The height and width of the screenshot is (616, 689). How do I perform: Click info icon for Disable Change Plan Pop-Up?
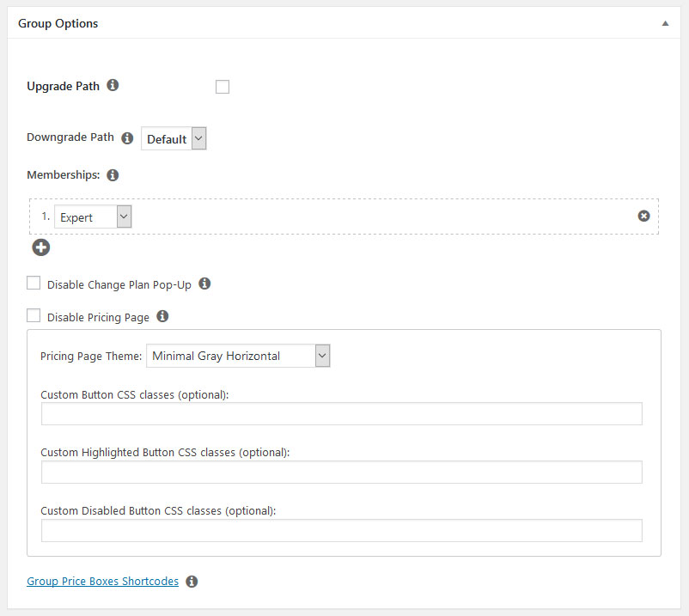(x=204, y=284)
